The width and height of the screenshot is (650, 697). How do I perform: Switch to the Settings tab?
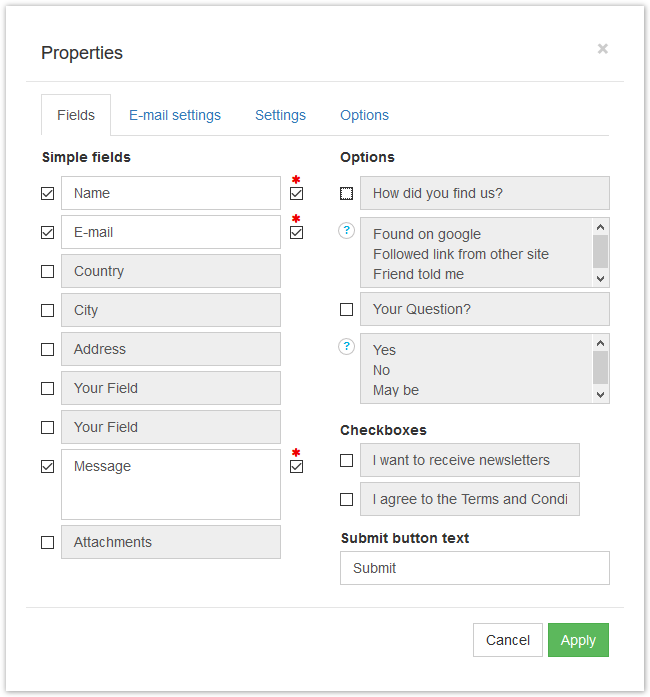(x=280, y=115)
